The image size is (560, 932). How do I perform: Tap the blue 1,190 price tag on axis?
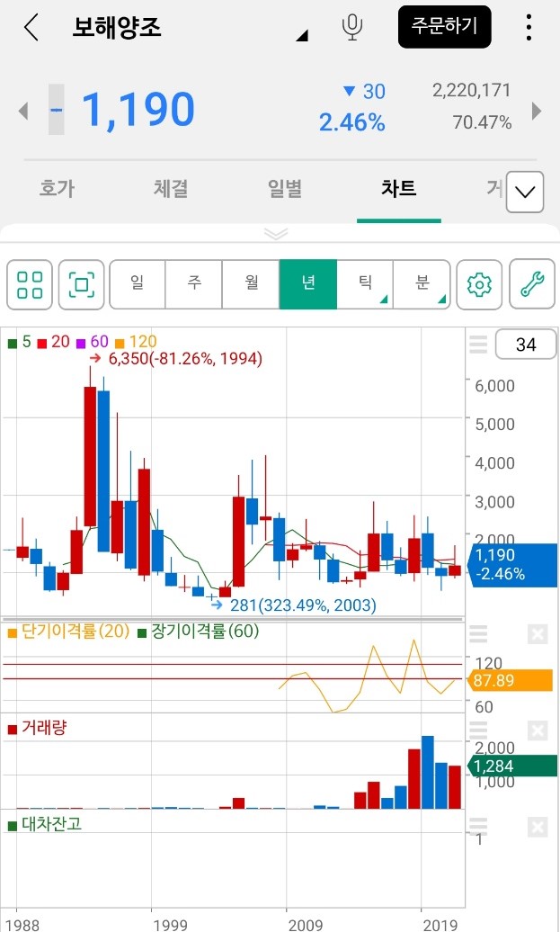point(513,565)
